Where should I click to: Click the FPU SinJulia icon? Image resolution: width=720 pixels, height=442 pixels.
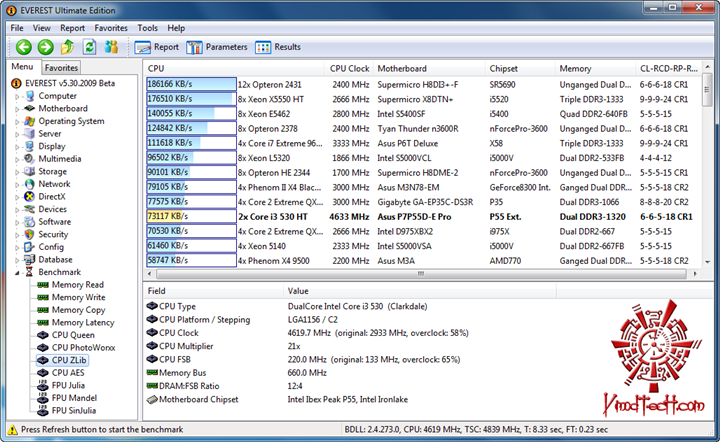click(43, 410)
